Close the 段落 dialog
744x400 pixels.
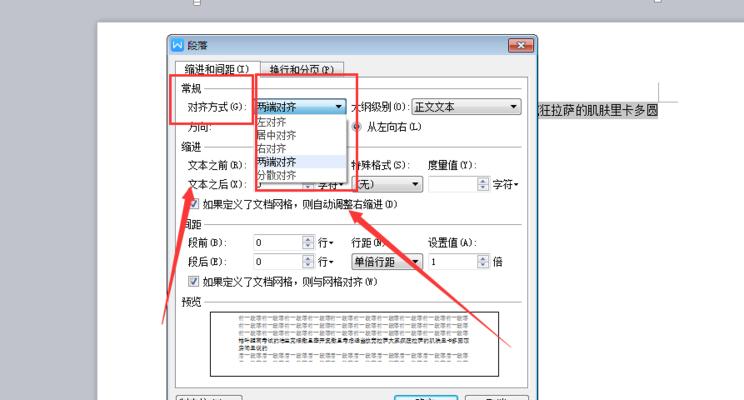click(521, 46)
